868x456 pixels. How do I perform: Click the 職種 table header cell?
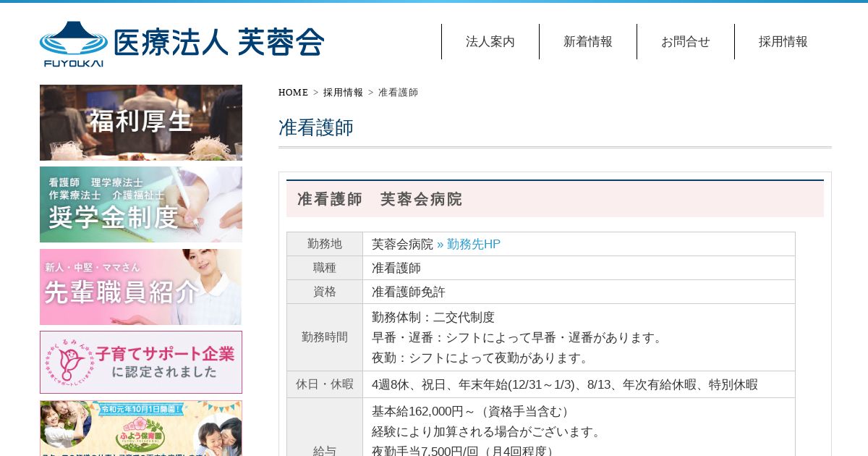tap(325, 268)
